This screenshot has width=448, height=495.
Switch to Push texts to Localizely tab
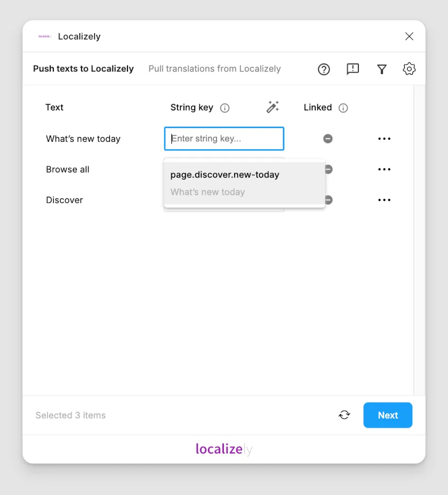83,69
